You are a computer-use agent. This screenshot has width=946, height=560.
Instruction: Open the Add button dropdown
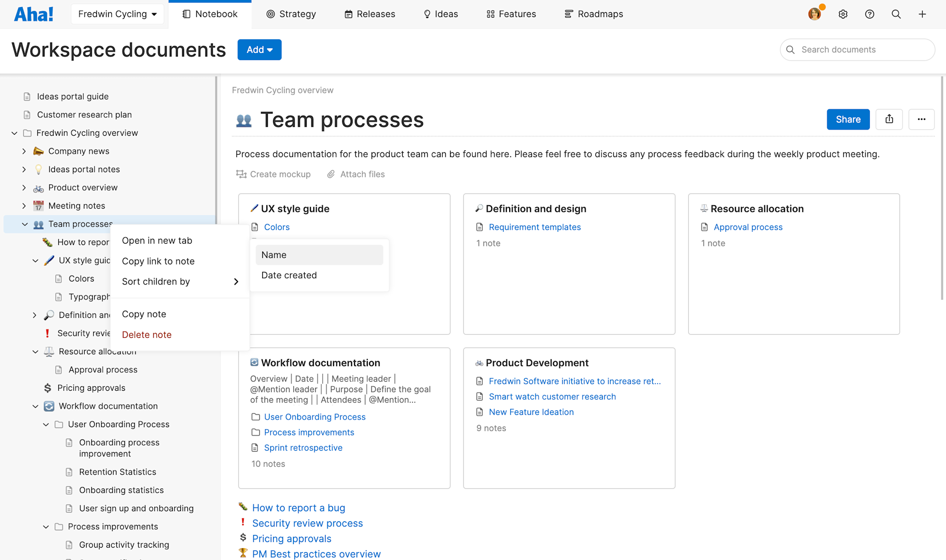coord(259,50)
